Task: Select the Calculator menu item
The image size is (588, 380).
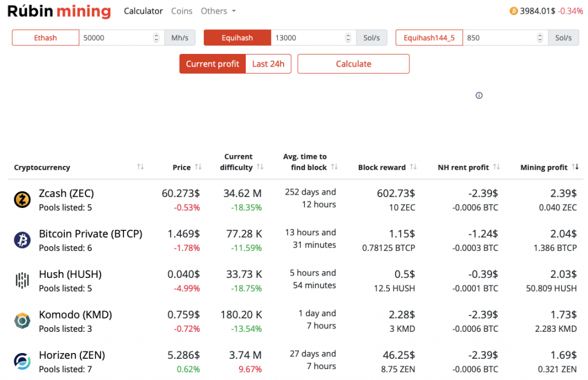Action: (143, 11)
